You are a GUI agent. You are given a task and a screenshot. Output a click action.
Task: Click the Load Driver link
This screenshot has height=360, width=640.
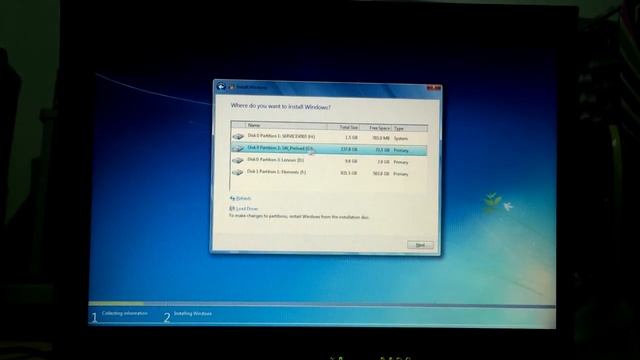(x=247, y=209)
